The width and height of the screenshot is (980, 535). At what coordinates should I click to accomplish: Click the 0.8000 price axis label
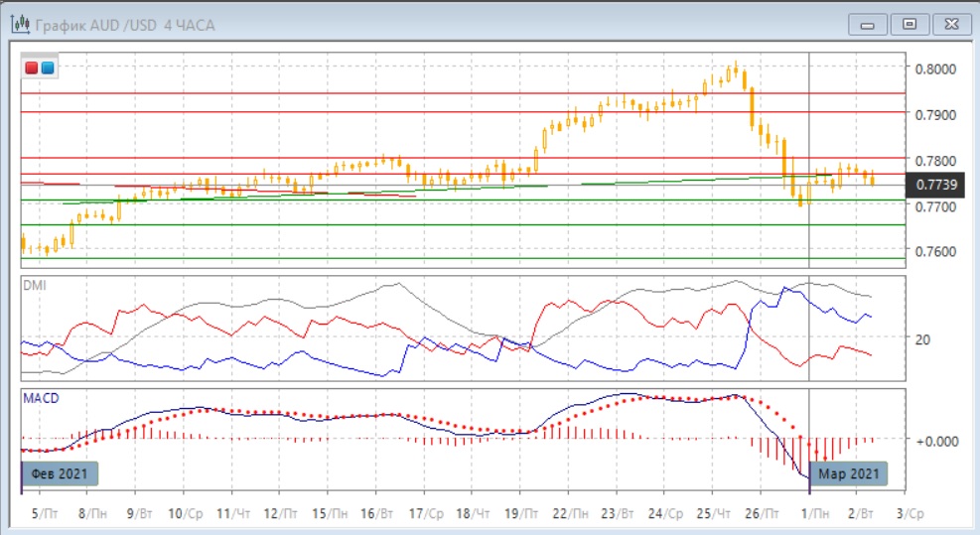935,68
